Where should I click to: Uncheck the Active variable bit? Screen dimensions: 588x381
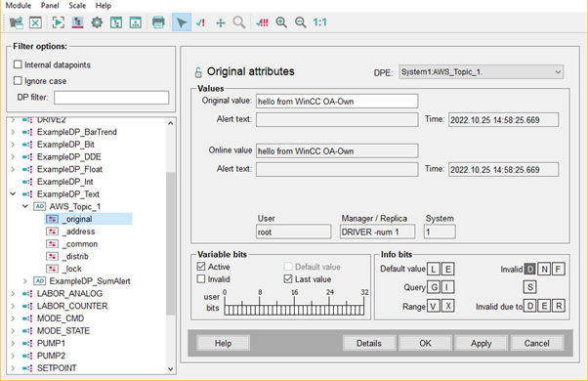click(x=201, y=267)
